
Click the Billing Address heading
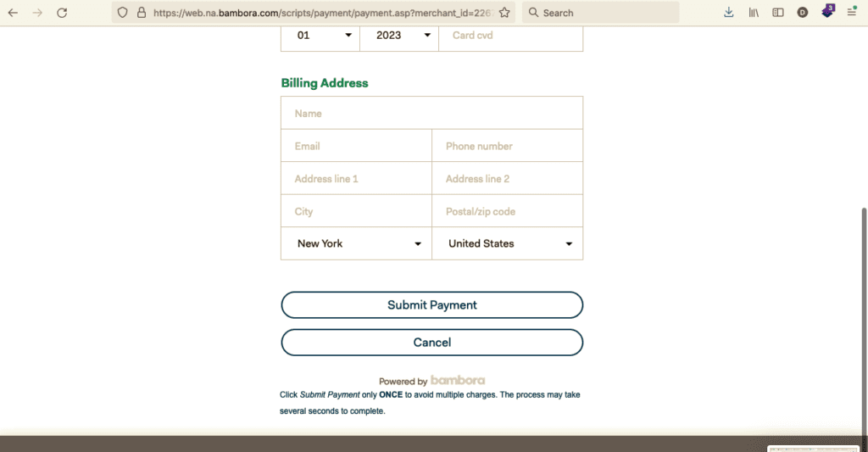pyautogui.click(x=325, y=83)
